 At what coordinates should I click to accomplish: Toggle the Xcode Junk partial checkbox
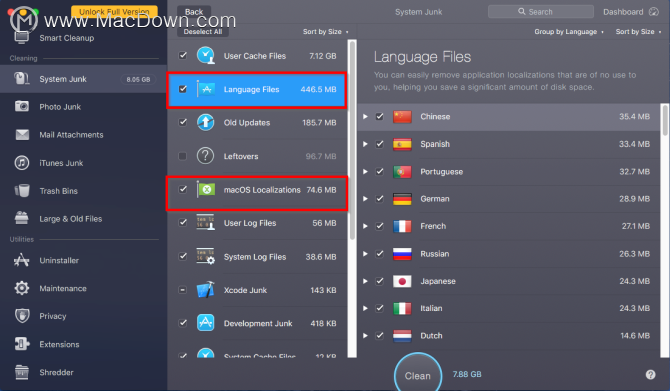click(x=182, y=290)
